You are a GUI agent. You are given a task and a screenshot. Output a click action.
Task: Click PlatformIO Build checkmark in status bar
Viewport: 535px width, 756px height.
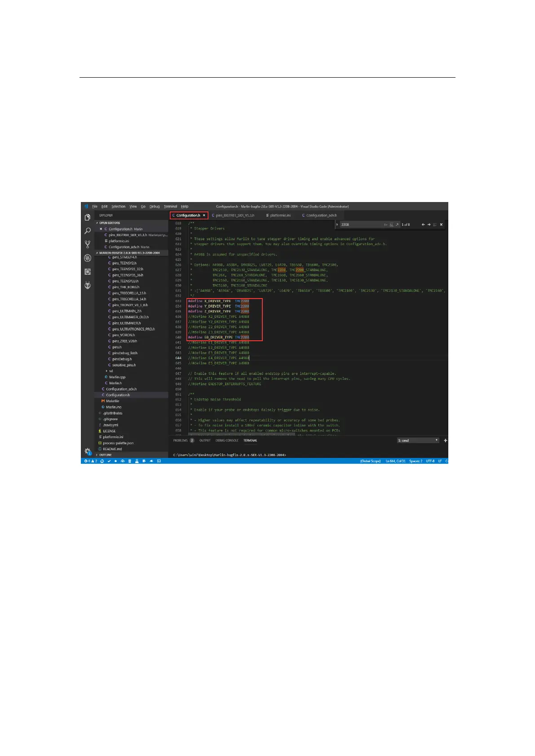(x=109, y=461)
